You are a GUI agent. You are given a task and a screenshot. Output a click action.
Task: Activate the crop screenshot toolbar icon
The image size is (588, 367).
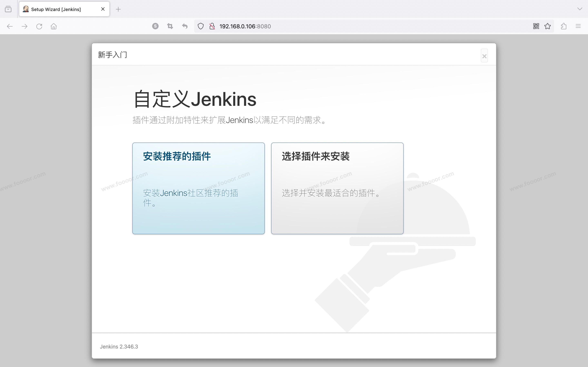pyautogui.click(x=170, y=26)
